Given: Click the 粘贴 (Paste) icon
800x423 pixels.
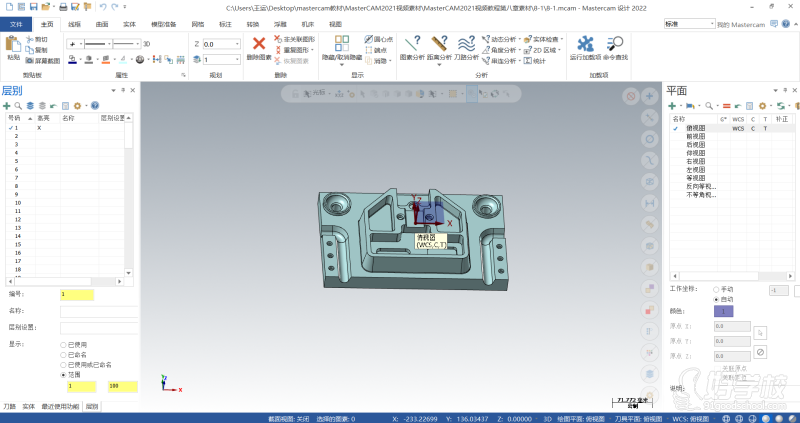Looking at the screenshot, I should coord(13,46).
